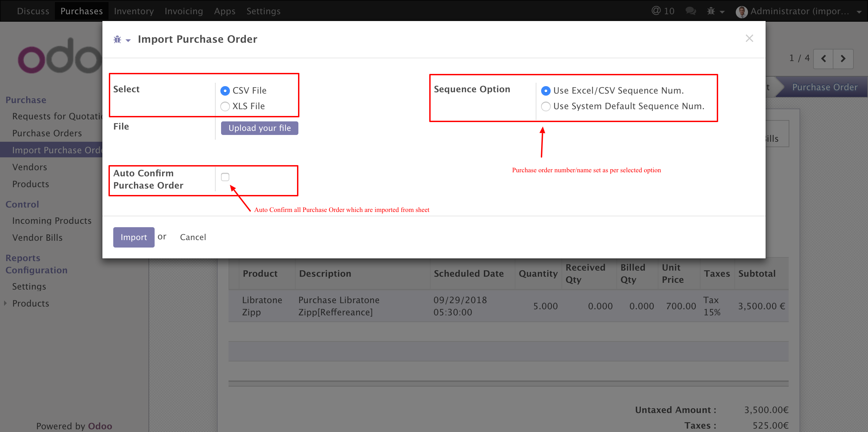This screenshot has width=868, height=432.
Task: Go to the previous record arrow
Action: click(824, 59)
